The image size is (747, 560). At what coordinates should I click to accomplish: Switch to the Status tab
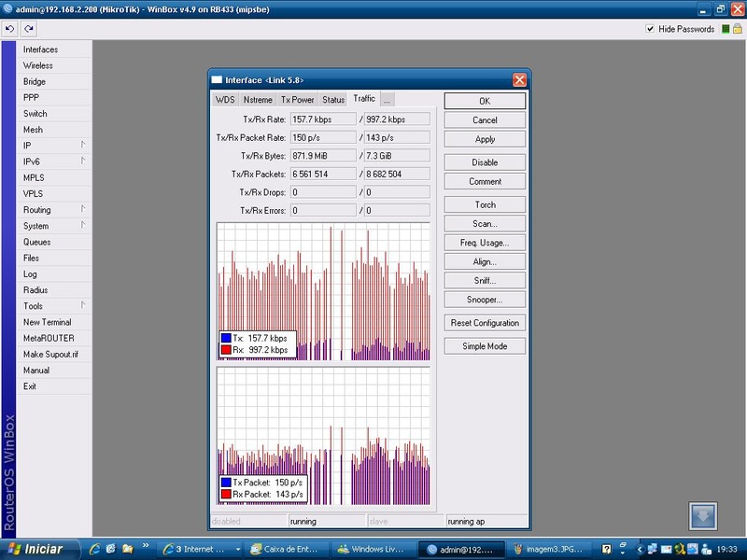tap(333, 99)
